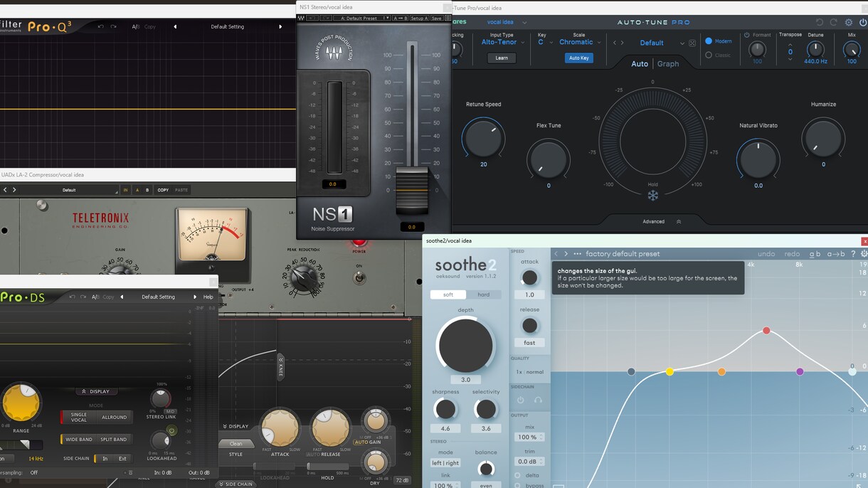Click Pro-DS next preset arrow

(195, 297)
